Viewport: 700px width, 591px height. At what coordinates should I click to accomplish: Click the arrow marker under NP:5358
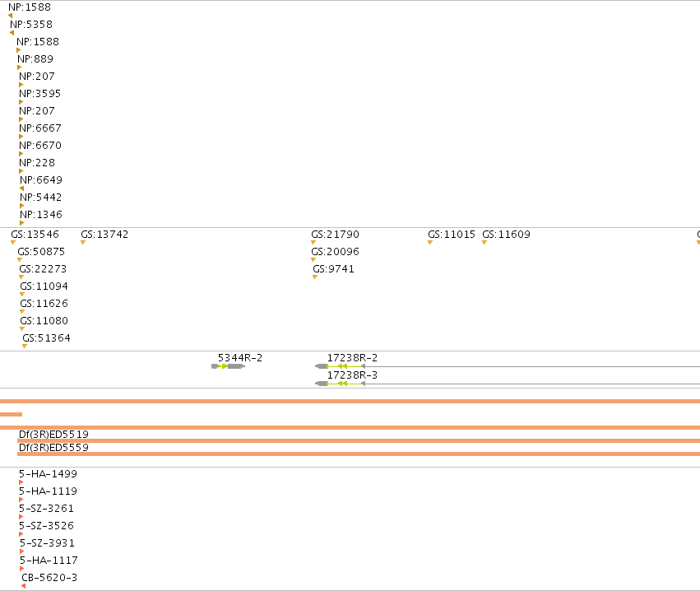[12, 33]
